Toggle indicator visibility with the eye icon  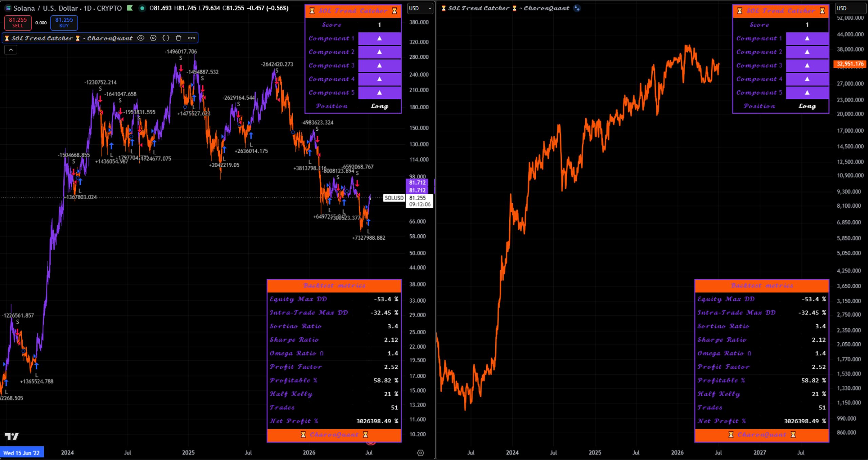pyautogui.click(x=141, y=38)
